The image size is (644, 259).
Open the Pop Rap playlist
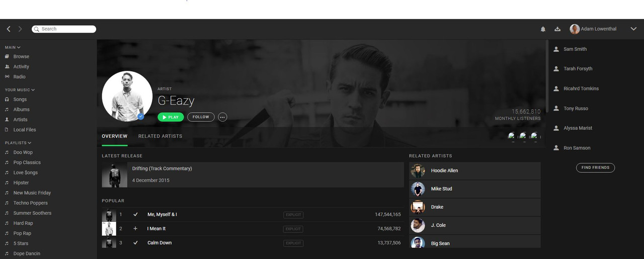pos(22,233)
